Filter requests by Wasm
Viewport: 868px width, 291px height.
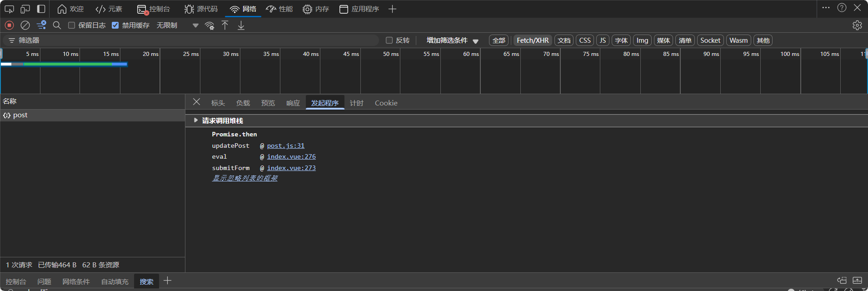pos(738,40)
